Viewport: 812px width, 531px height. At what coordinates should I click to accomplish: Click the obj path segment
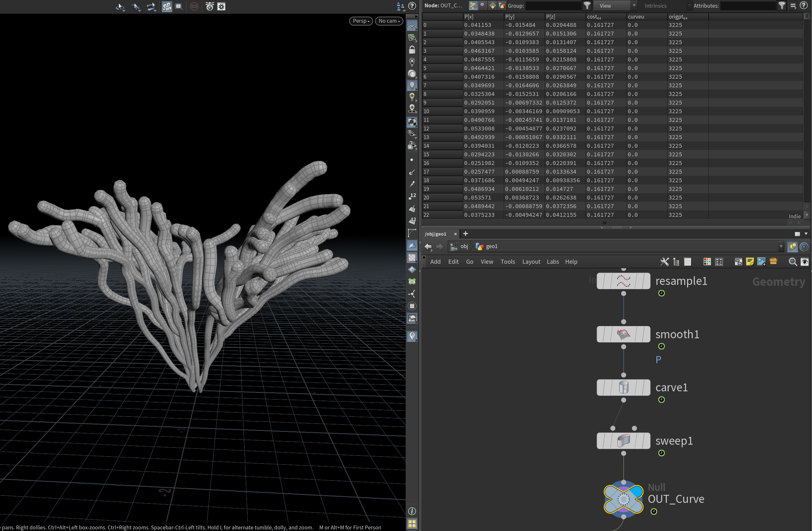pyautogui.click(x=459, y=246)
